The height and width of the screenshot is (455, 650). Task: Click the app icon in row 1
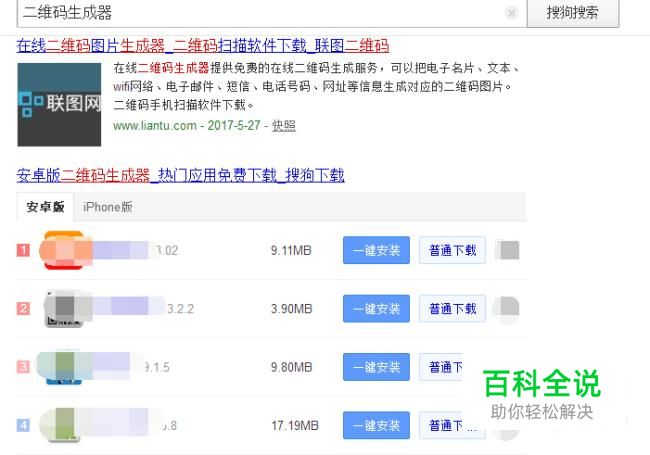63,250
